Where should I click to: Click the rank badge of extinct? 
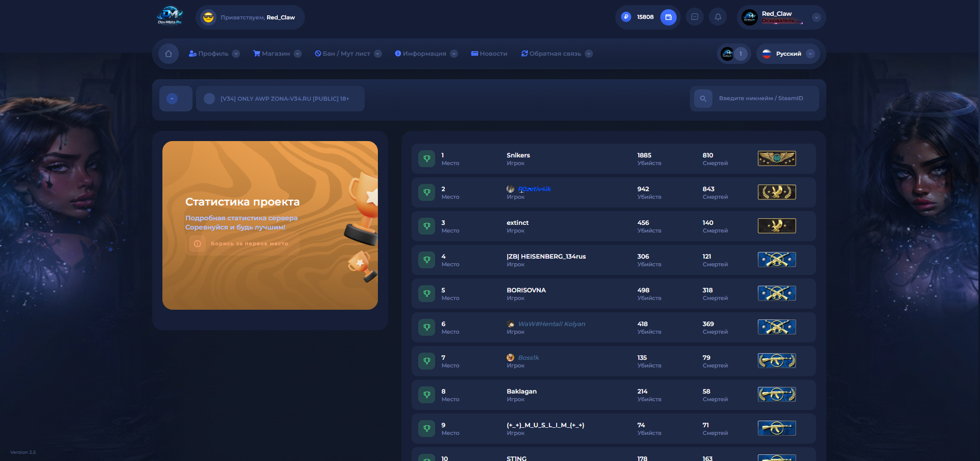[776, 226]
